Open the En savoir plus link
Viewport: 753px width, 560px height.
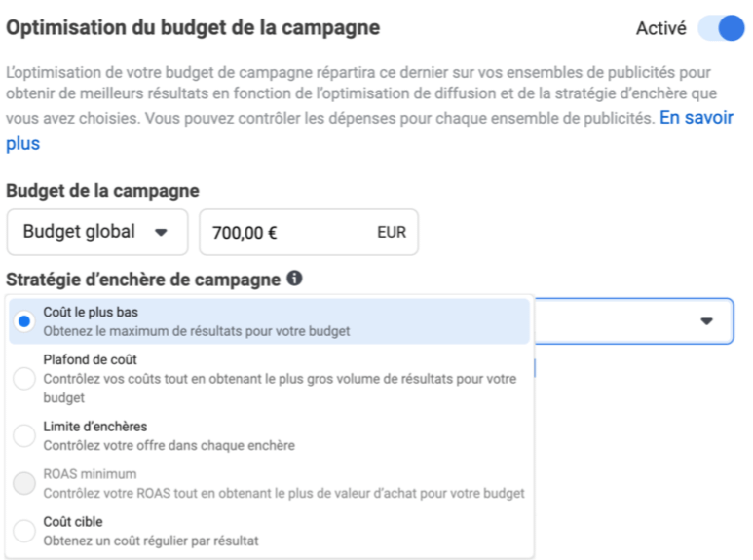pos(696,120)
